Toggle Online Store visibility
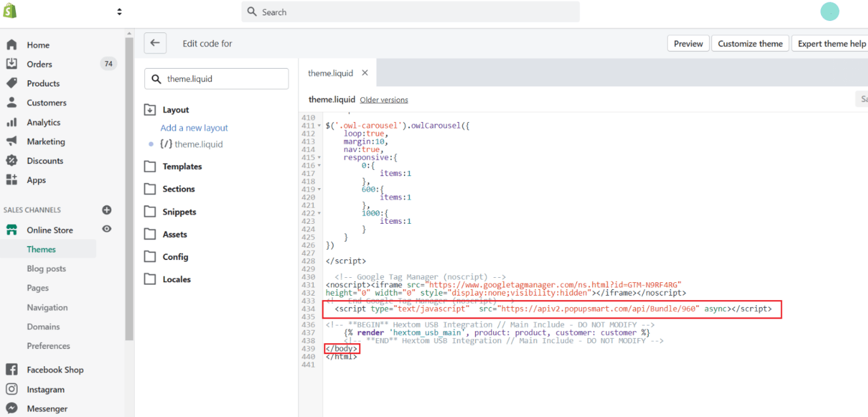 pyautogui.click(x=106, y=229)
